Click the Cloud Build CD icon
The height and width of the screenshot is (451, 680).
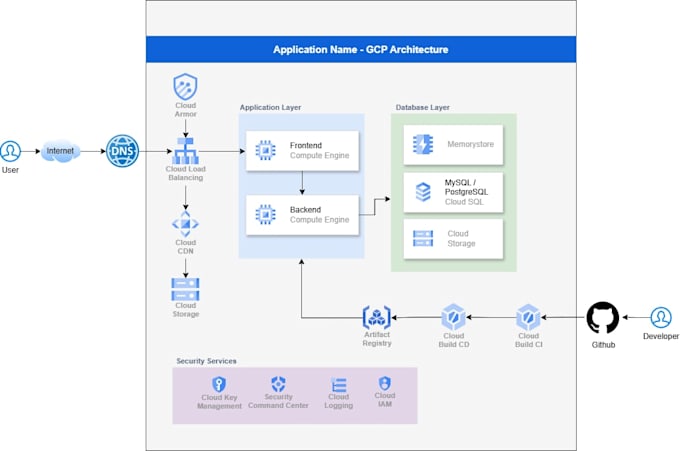(x=454, y=317)
